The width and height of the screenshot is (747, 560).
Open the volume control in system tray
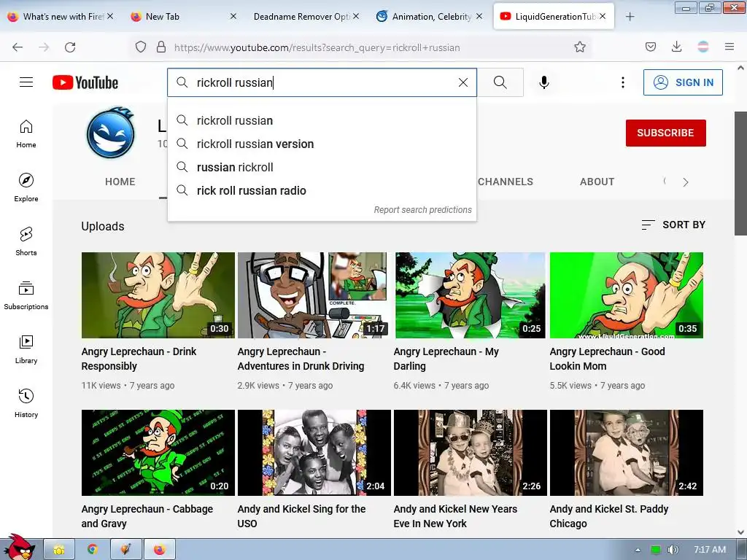(x=673, y=550)
